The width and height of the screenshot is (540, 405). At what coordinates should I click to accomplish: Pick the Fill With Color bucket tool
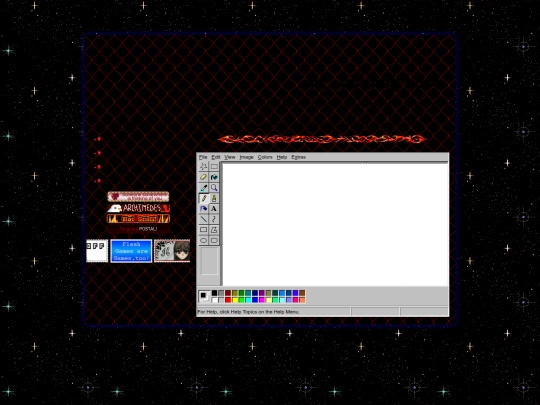214,177
